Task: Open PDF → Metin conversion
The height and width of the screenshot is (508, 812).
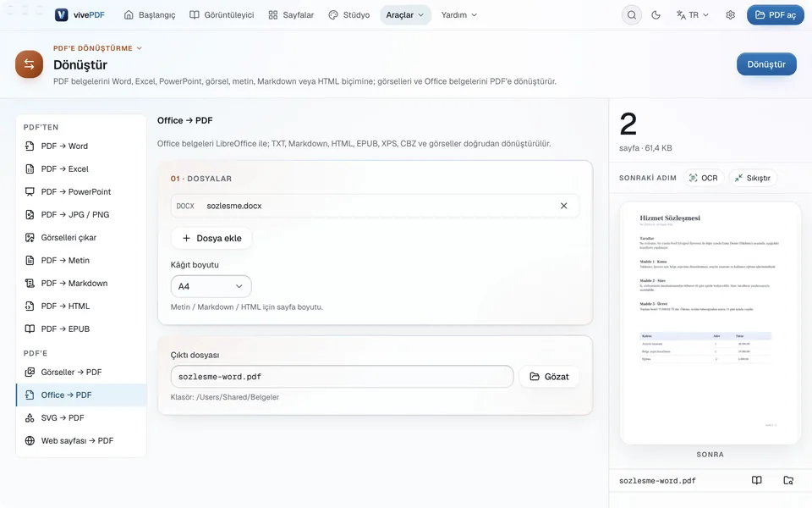Action: click(x=81, y=260)
